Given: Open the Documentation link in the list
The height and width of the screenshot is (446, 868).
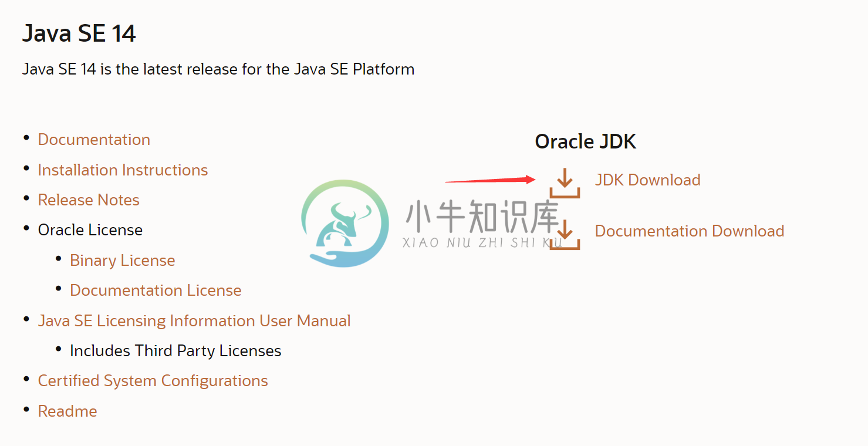Looking at the screenshot, I should coord(94,140).
